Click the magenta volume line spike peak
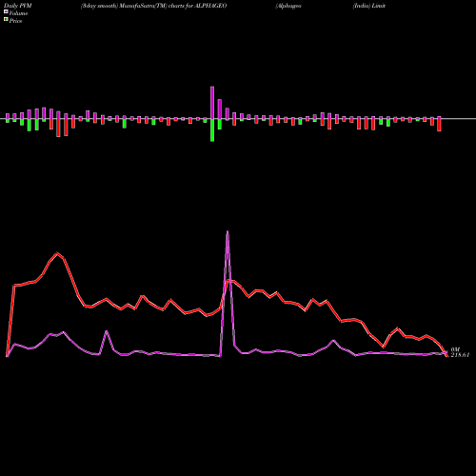This screenshot has height=476, width=476. point(228,232)
